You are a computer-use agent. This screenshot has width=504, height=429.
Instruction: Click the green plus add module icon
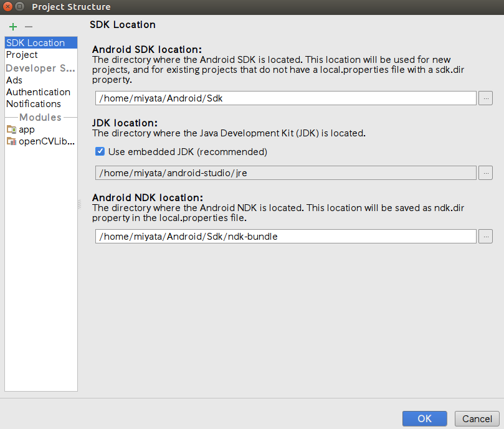[x=13, y=27]
